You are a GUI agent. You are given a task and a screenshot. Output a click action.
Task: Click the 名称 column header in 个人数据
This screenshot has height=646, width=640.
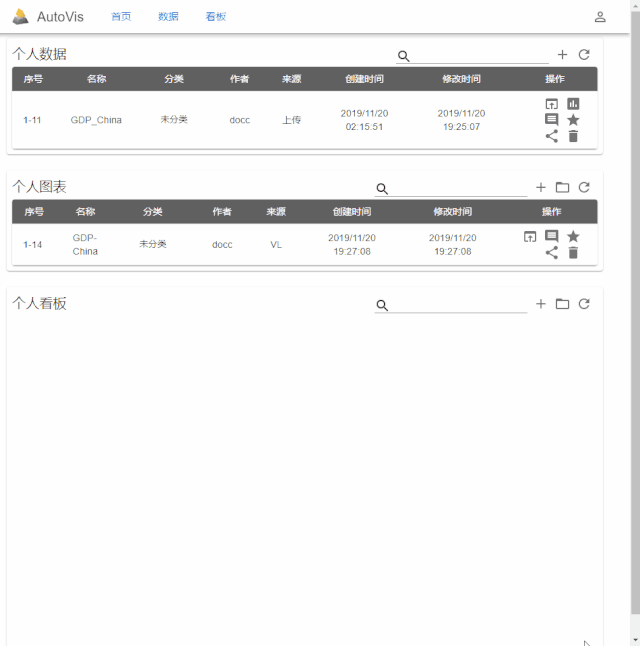click(96, 79)
